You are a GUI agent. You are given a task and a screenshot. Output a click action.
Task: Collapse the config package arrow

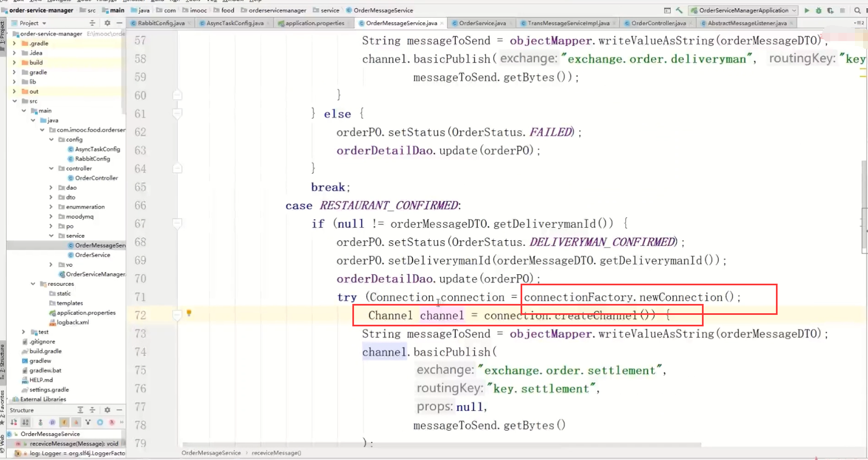(52, 139)
